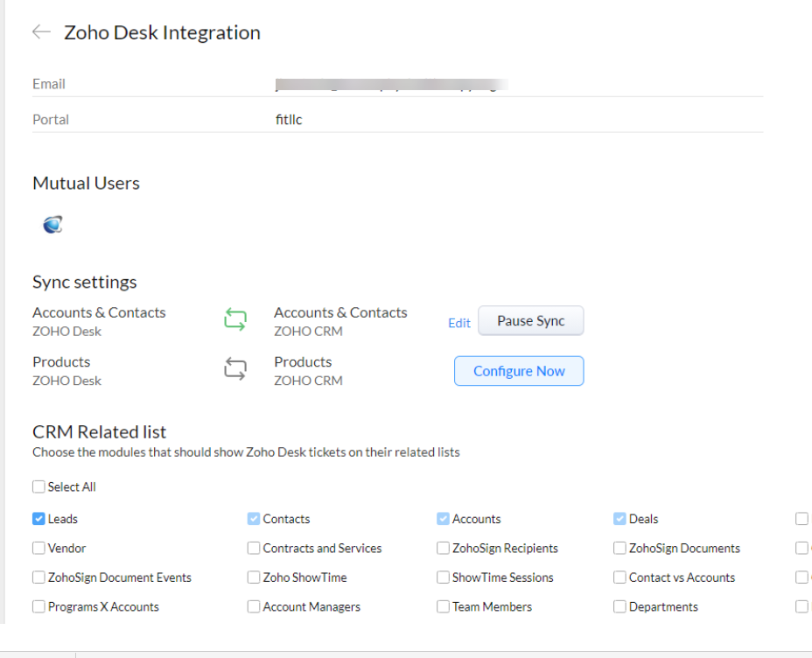Check the Programs X Accounts checkbox
This screenshot has width=812, height=658.
pyautogui.click(x=38, y=606)
